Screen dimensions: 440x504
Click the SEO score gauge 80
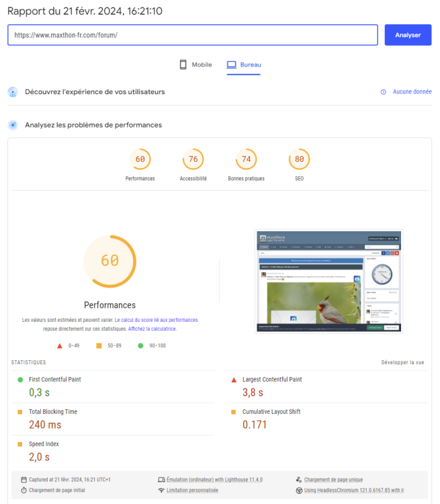click(299, 160)
